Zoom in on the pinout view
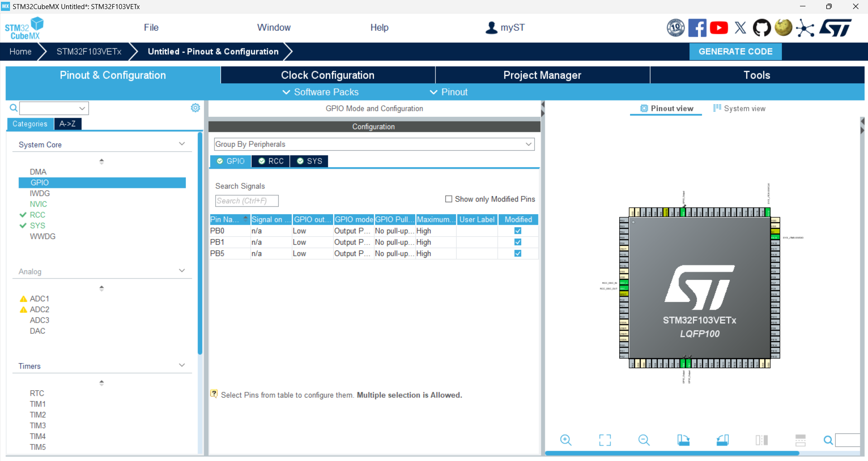Image resolution: width=868 pixels, height=461 pixels. 566,440
